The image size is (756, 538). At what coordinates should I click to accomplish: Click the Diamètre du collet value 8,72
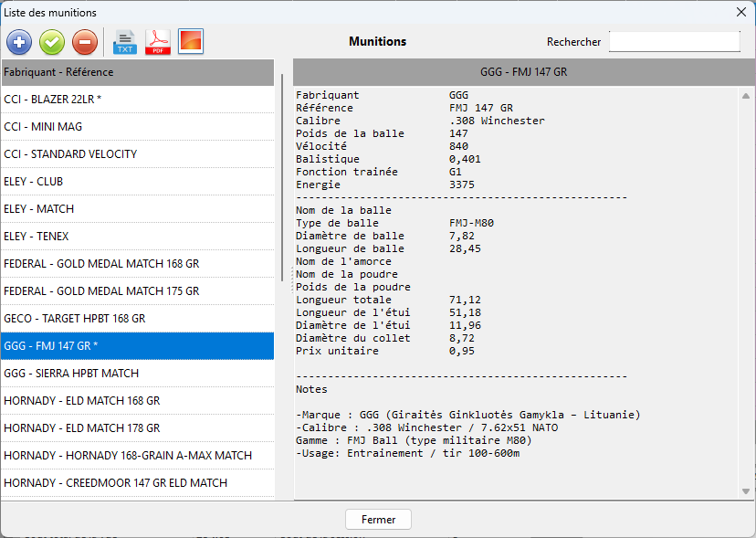pyautogui.click(x=462, y=338)
